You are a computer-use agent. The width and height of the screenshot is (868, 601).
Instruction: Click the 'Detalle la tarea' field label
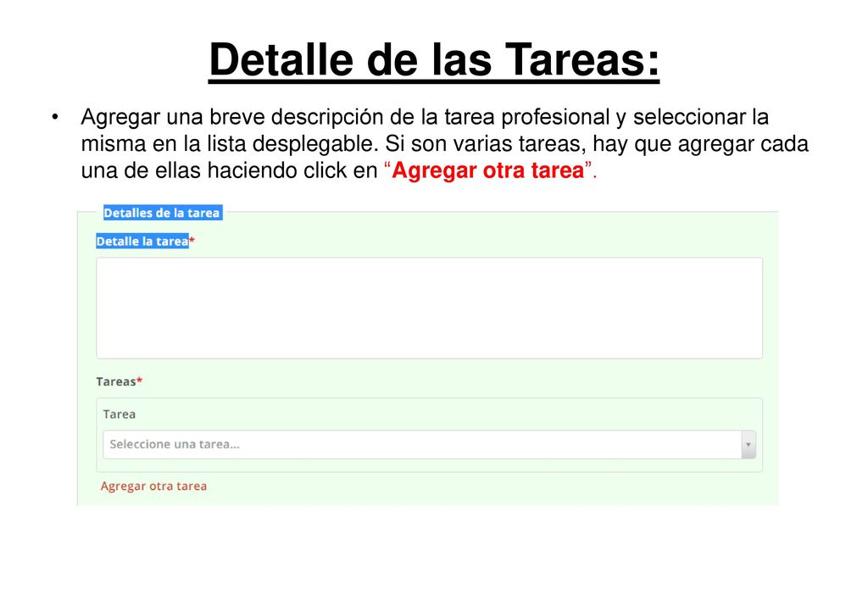[142, 242]
